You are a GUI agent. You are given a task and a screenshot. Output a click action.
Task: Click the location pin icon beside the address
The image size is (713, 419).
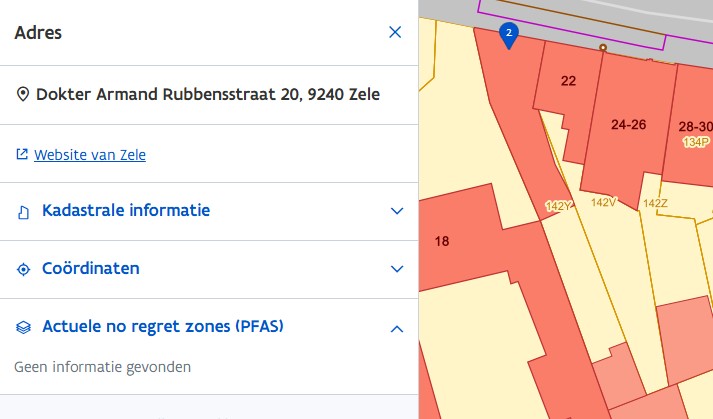(x=23, y=94)
